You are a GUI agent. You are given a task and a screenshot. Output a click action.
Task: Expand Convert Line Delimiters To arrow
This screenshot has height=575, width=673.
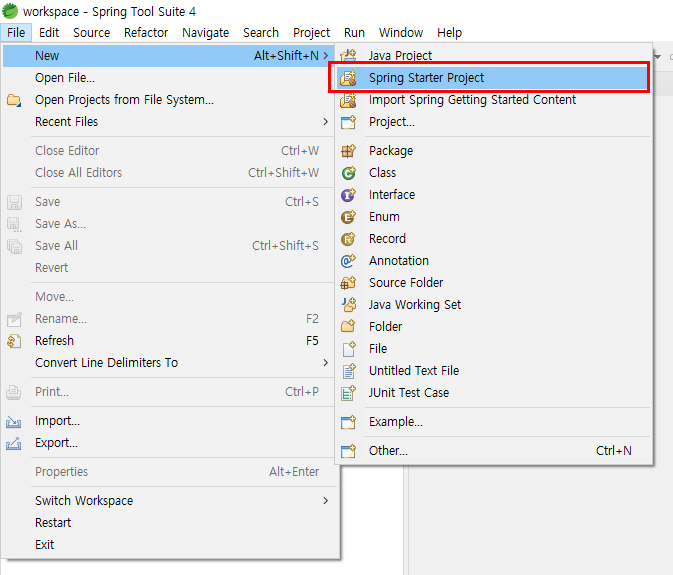point(326,363)
